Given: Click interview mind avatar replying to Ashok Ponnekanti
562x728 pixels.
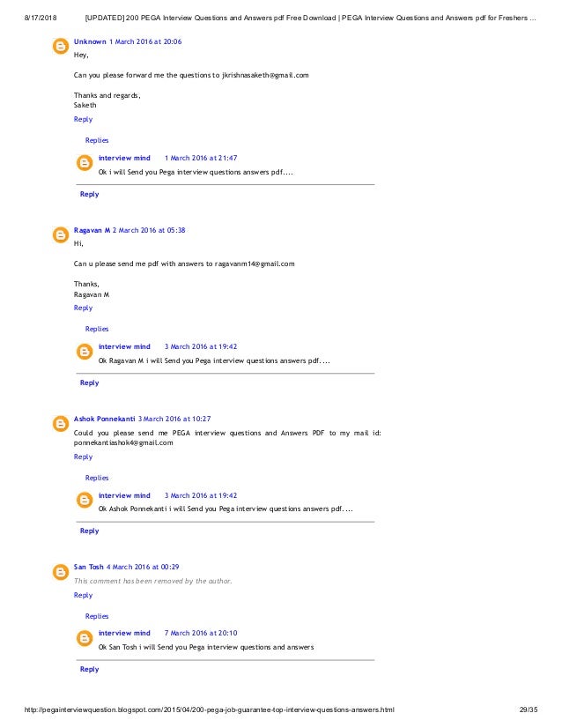Looking at the screenshot, I should click(85, 500).
